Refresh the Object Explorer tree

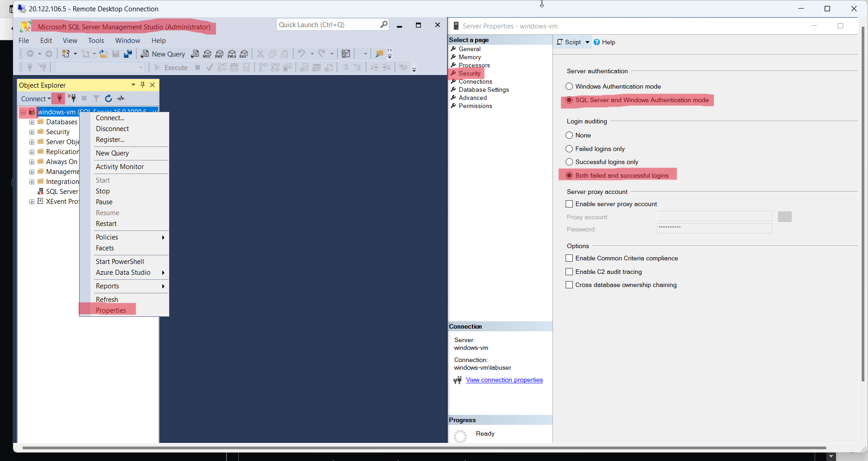point(108,98)
